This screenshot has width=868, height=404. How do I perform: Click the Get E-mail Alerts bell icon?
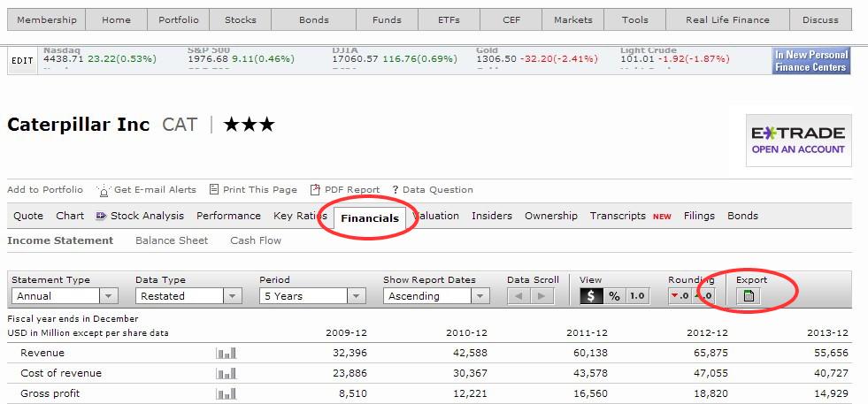[x=104, y=190]
